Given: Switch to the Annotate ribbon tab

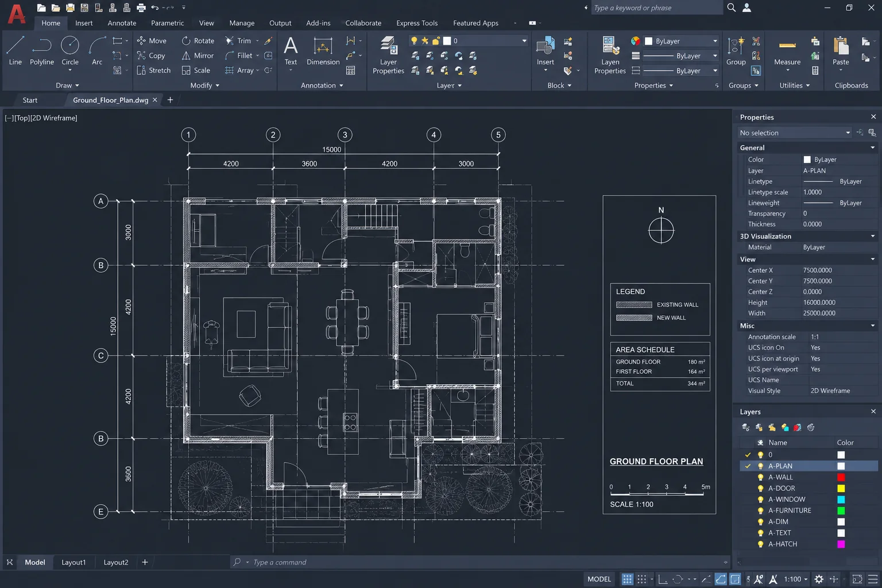Looking at the screenshot, I should pyautogui.click(x=122, y=23).
